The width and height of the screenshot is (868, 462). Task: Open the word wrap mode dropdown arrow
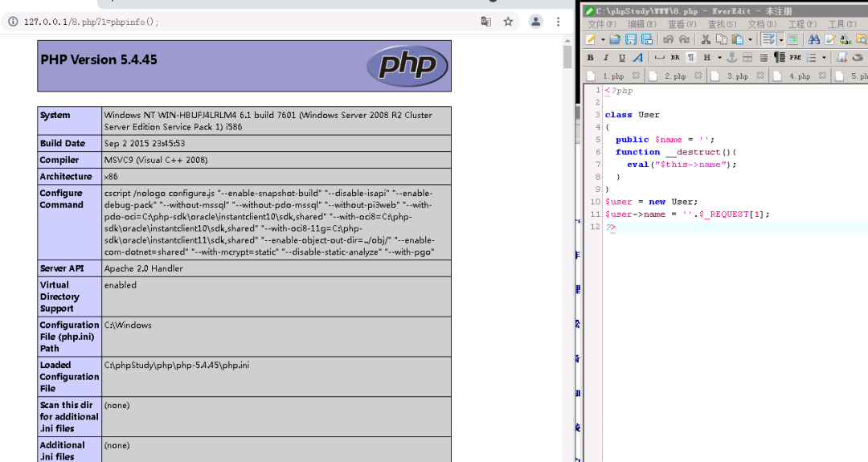(781, 40)
